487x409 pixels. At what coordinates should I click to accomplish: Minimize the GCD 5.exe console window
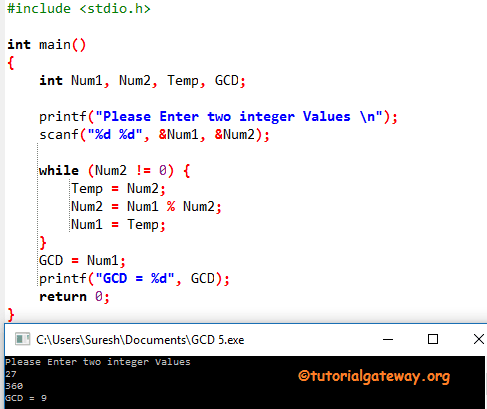click(x=388, y=340)
